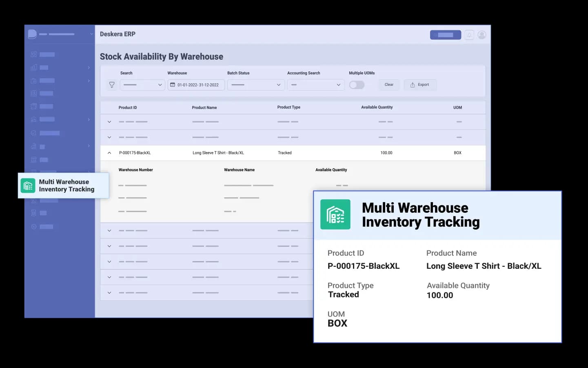Click the Export button
This screenshot has width=588, height=368.
(x=420, y=85)
